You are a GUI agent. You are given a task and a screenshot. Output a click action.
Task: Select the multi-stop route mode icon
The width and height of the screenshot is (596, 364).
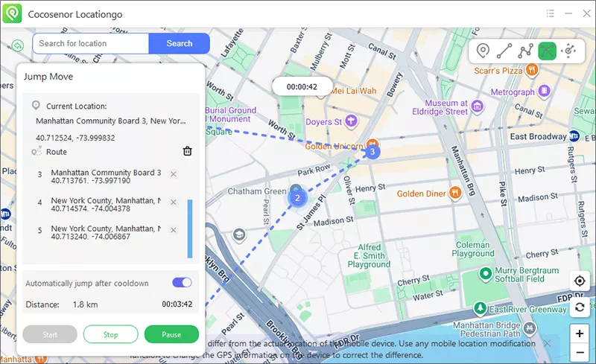click(x=526, y=51)
